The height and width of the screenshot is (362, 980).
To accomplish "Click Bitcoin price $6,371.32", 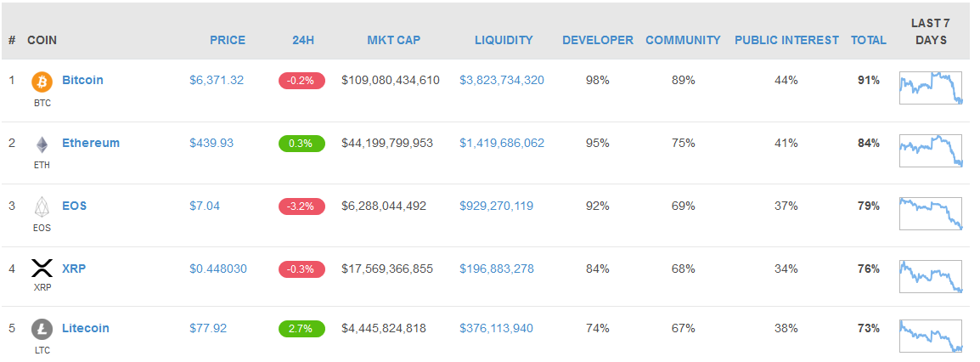I will [x=217, y=80].
